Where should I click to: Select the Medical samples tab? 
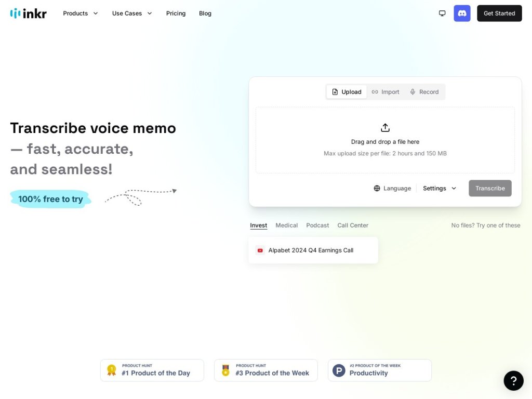[286, 225]
